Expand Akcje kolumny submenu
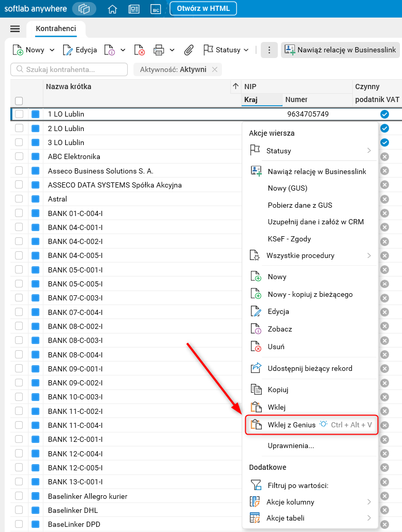 [x=369, y=502]
